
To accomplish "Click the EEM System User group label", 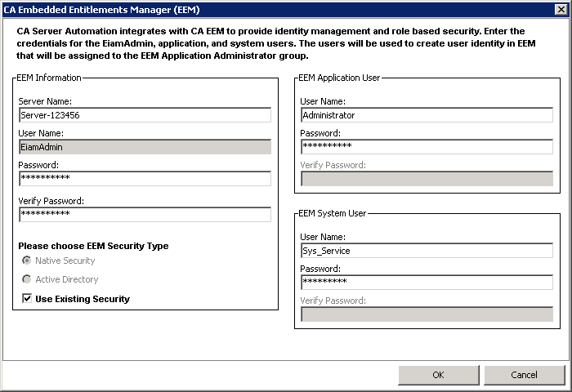I will coord(333,213).
